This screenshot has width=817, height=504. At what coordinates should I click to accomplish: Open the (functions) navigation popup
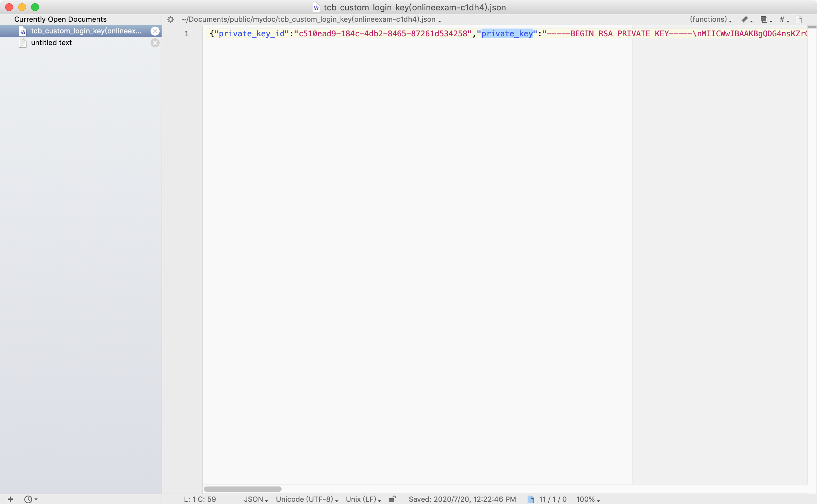(x=710, y=19)
